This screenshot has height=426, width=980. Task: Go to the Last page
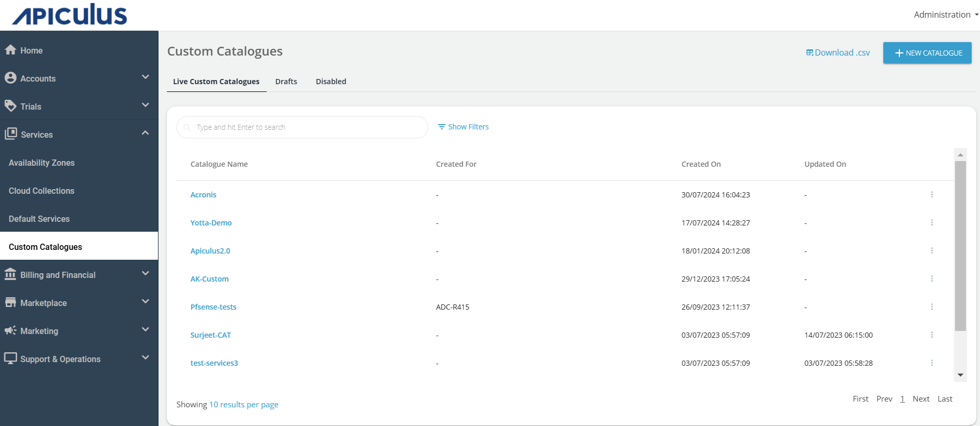[945, 399]
